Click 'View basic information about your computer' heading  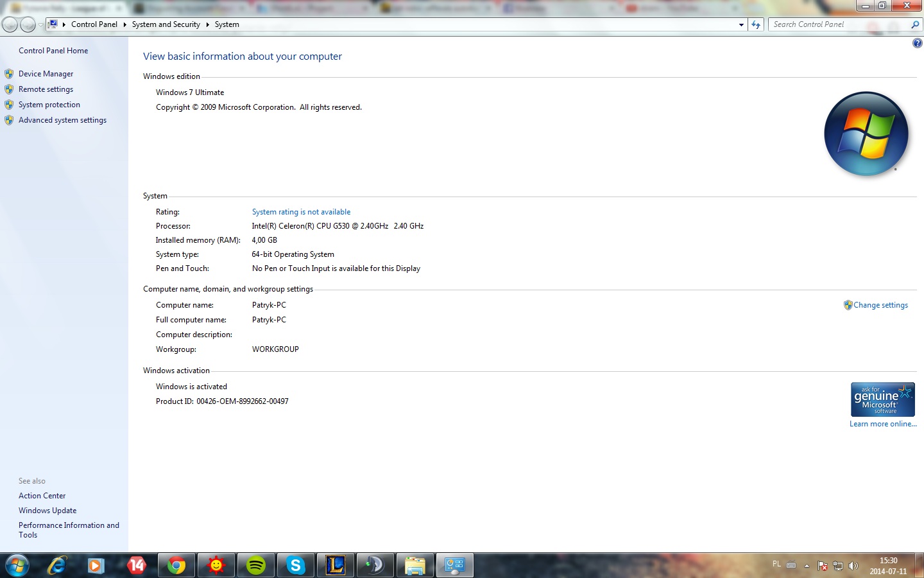(x=243, y=57)
